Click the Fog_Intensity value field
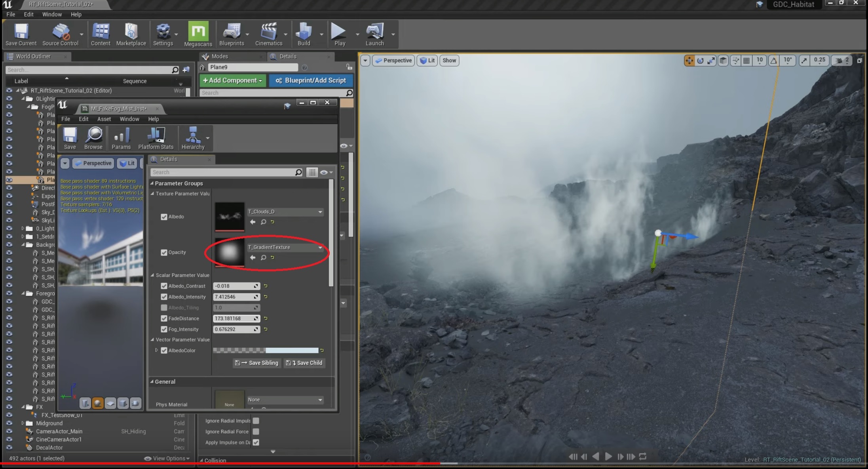This screenshot has width=868, height=469. pyautogui.click(x=236, y=329)
